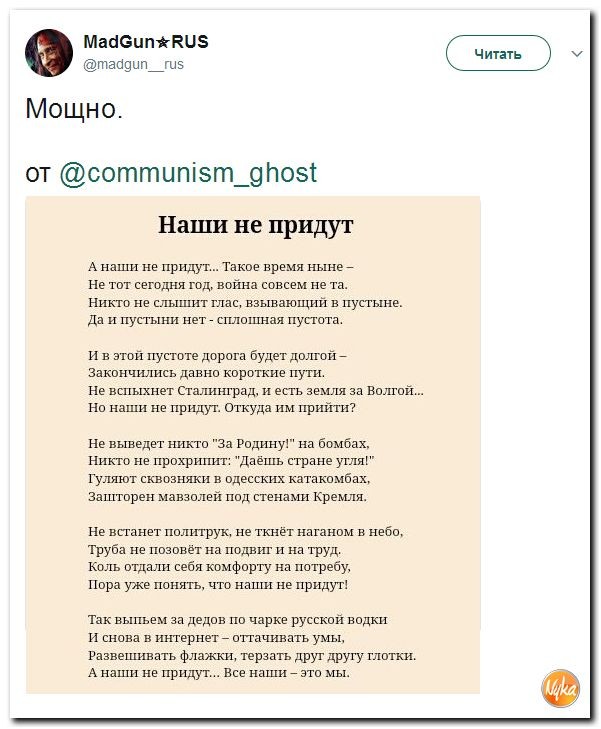Image resolution: width=601 pixels, height=729 pixels.
Task: Open the MadGun RUS profile avatar
Action: coord(49,53)
